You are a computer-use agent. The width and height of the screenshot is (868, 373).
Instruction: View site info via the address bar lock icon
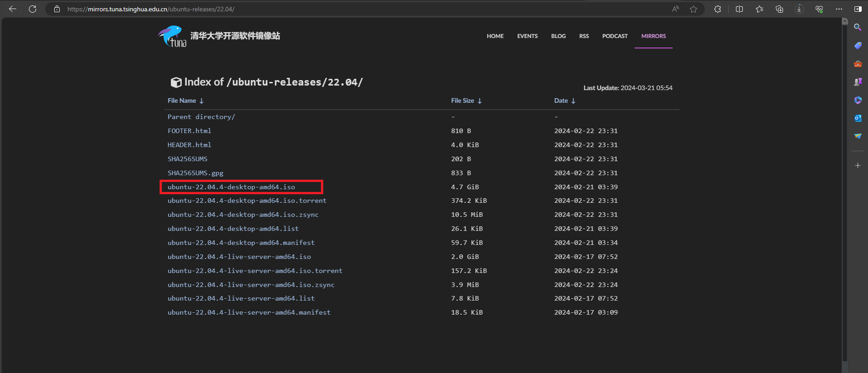57,9
